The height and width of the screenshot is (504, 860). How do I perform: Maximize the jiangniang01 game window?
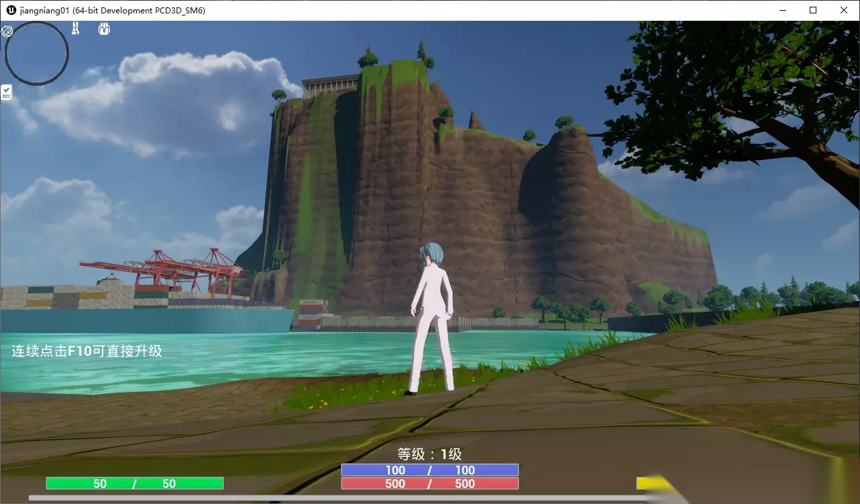pos(813,10)
